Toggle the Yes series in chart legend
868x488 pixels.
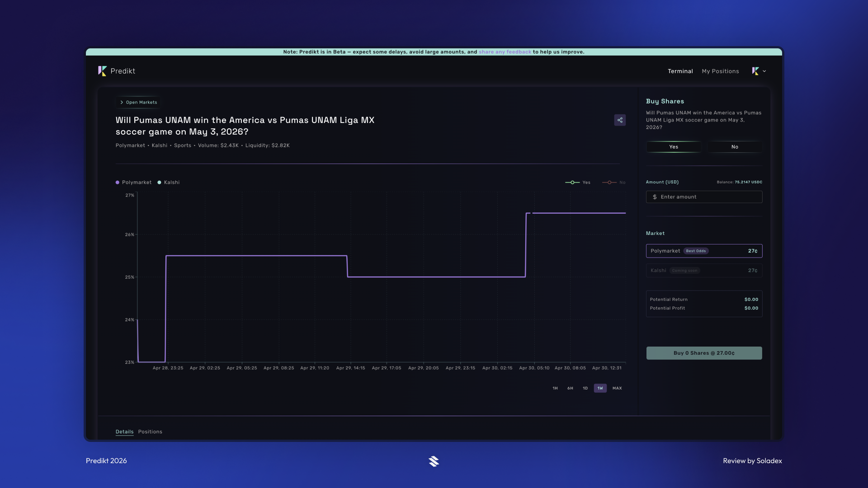click(x=578, y=183)
